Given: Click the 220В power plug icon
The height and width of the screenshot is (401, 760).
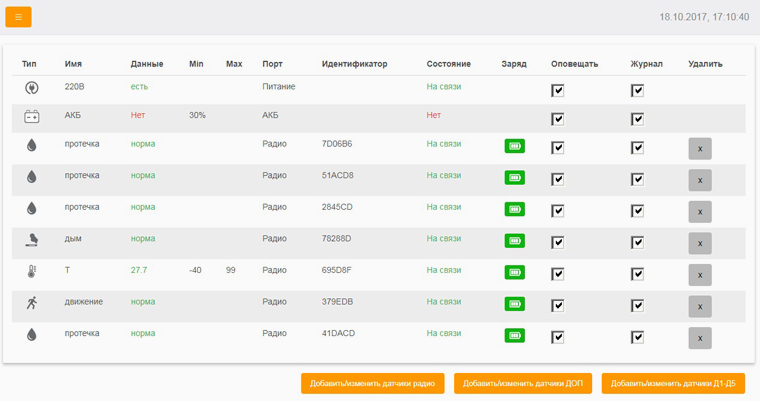Looking at the screenshot, I should pyautogui.click(x=31, y=88).
